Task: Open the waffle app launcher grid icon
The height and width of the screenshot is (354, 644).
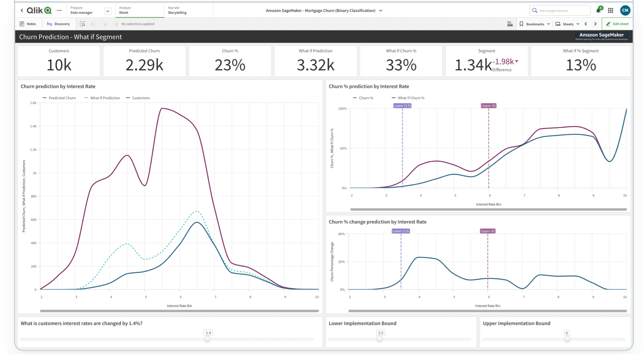Action: pos(611,10)
